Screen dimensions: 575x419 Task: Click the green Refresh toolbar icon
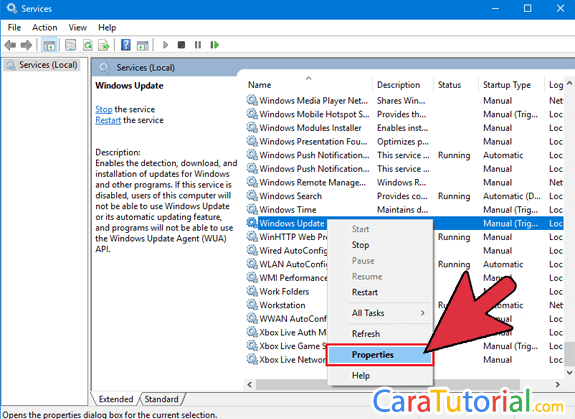88,45
